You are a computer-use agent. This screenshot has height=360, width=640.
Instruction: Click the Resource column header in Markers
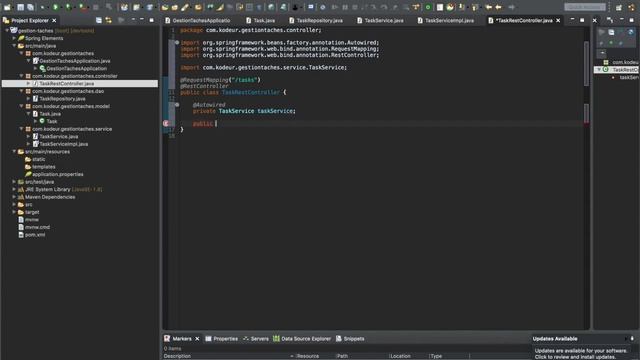pos(308,356)
